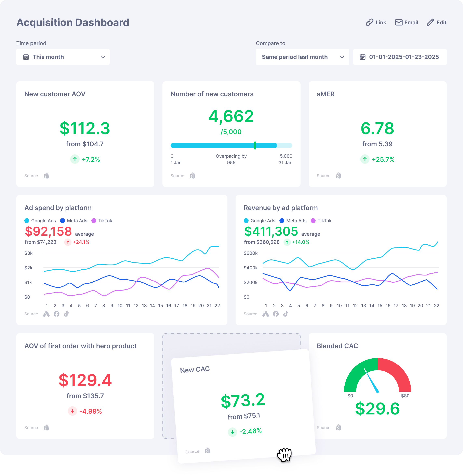Click the from $360,598 comparison text
This screenshot has height=476, width=463.
point(262,242)
